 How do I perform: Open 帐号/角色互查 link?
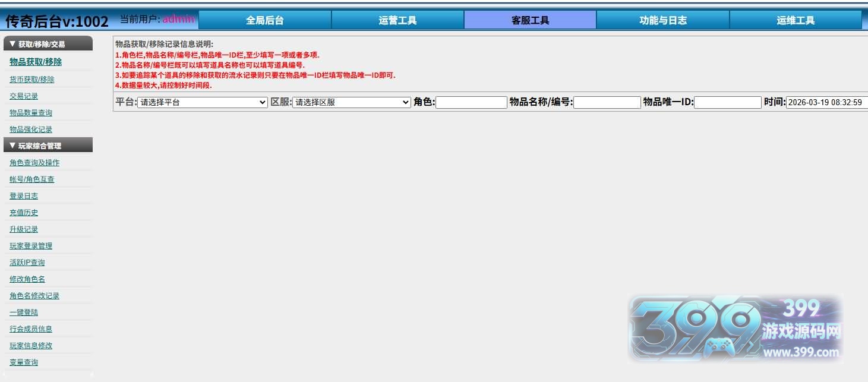coord(32,179)
